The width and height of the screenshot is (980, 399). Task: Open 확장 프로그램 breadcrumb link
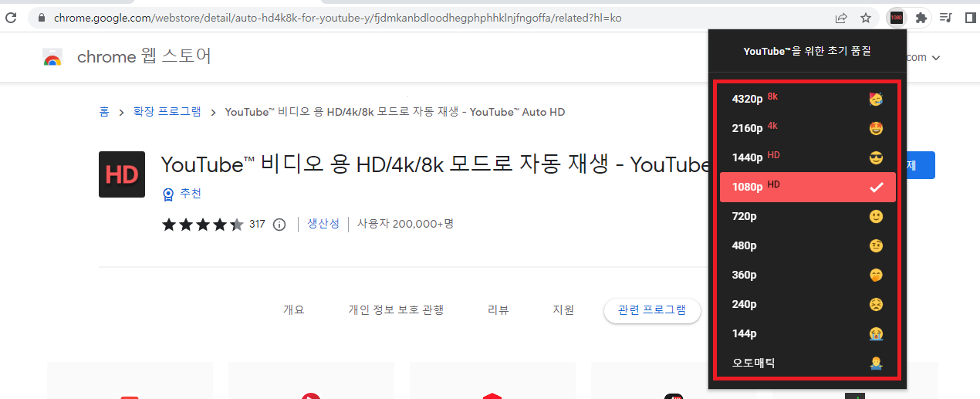167,112
